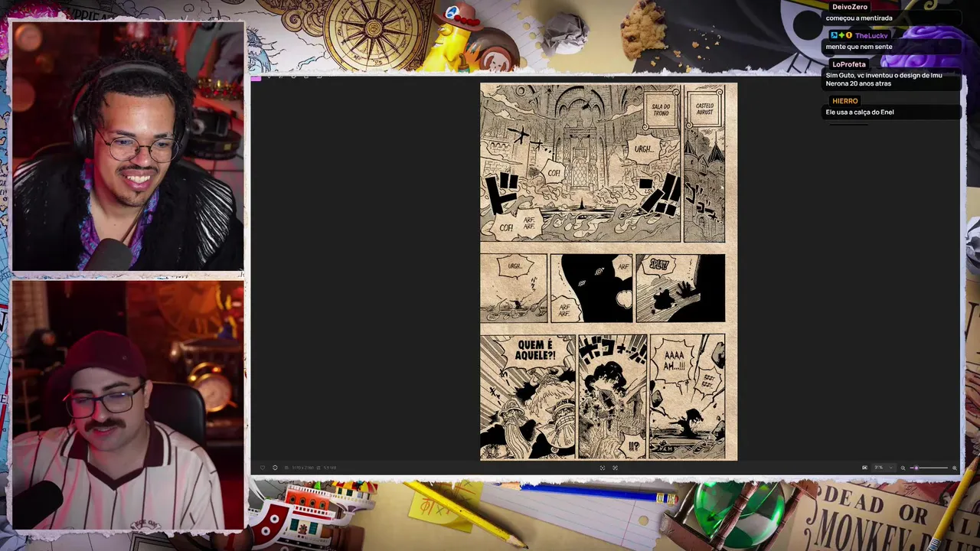Viewport: 980px width, 551px height.
Task: Click the zoom out magnifier icon
Action: click(903, 468)
